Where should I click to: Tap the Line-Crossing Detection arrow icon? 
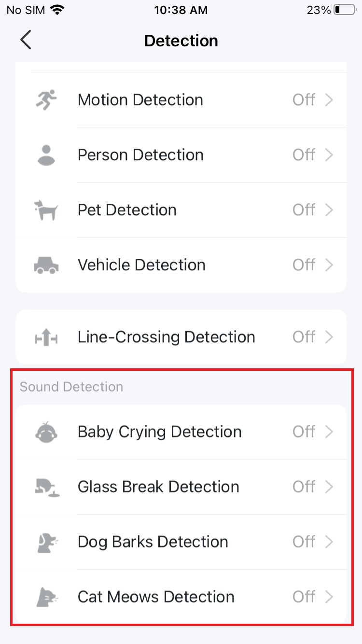[x=46, y=337]
